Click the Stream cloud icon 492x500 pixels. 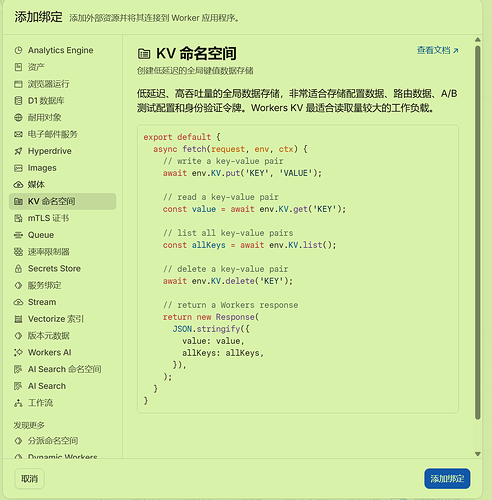click(18, 302)
